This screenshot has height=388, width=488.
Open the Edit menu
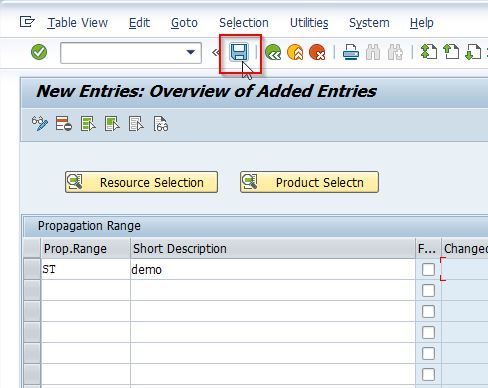click(139, 23)
